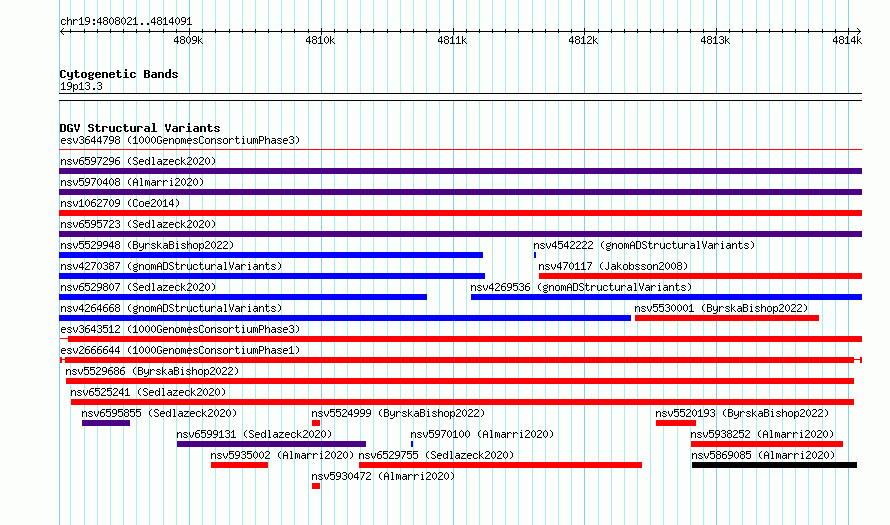The image size is (890, 525).
Task: Click the esv2666644 1000GenomesConsortiumPhase1 label
Action: [180, 350]
